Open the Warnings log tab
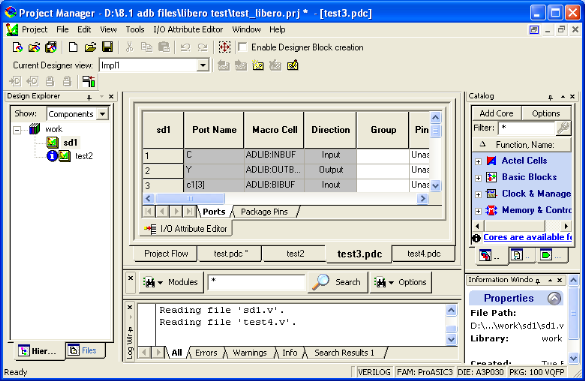 click(250, 353)
